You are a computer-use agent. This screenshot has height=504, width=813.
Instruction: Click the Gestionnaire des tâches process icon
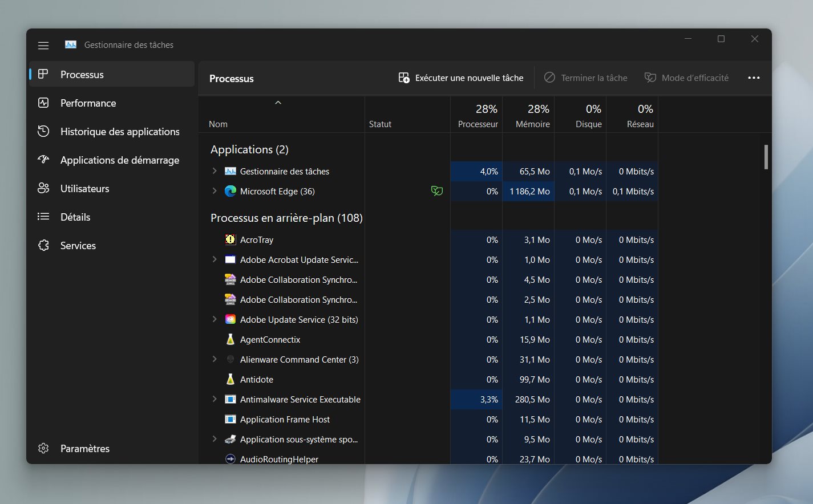[230, 171]
